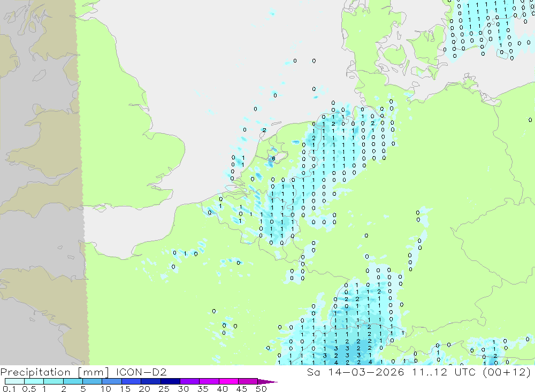The image size is (535, 392).
Task: Click the "0.5" legend scale label
Action: [29, 389]
